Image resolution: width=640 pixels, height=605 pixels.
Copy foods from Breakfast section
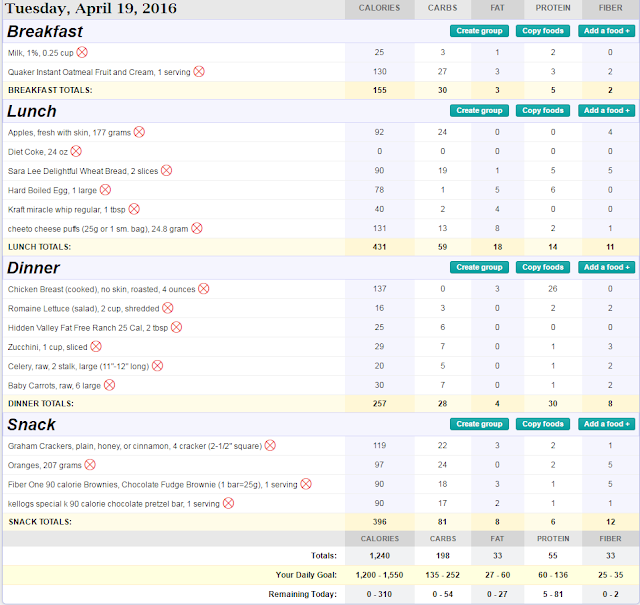[543, 31]
